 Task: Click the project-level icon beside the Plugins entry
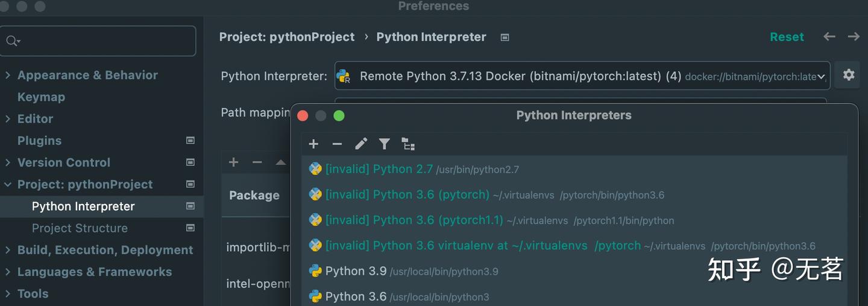click(190, 141)
